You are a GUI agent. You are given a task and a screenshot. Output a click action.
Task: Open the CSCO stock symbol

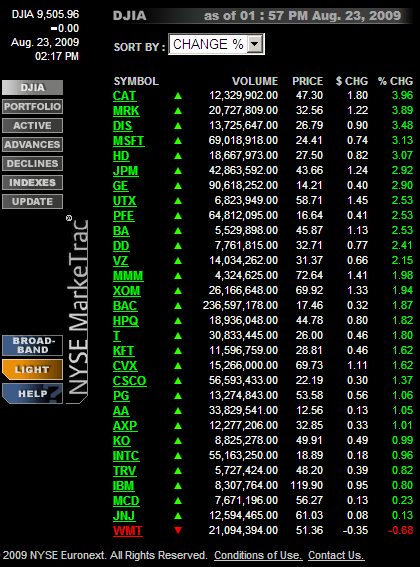tap(130, 381)
